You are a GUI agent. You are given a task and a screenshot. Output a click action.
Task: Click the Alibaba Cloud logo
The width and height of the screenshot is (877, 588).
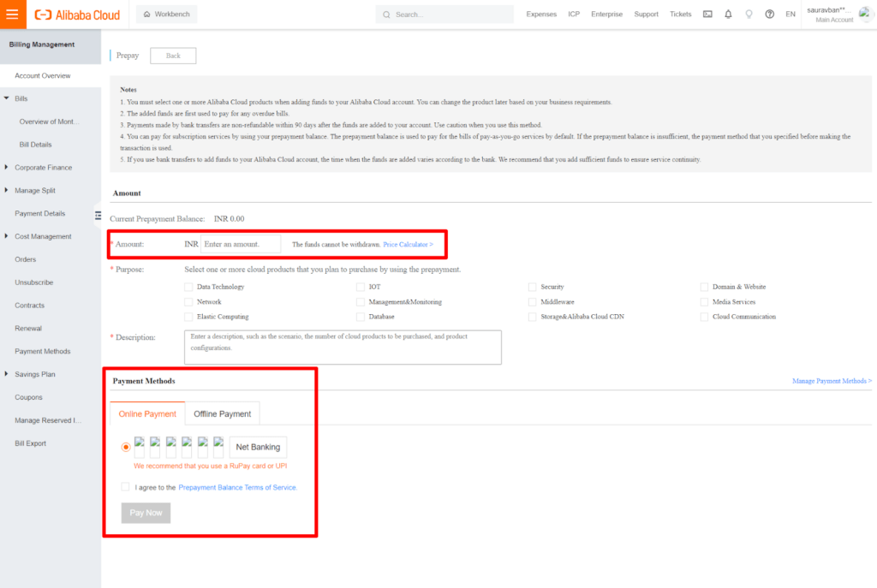[x=77, y=15]
